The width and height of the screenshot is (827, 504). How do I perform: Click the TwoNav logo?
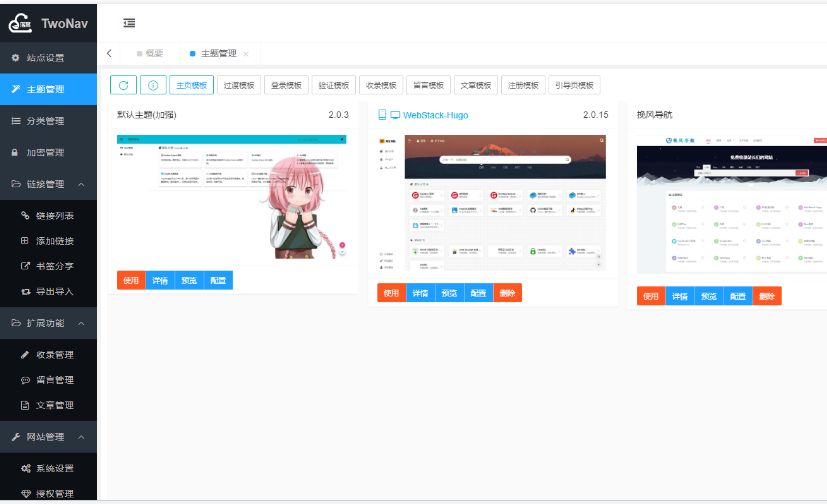tap(48, 23)
